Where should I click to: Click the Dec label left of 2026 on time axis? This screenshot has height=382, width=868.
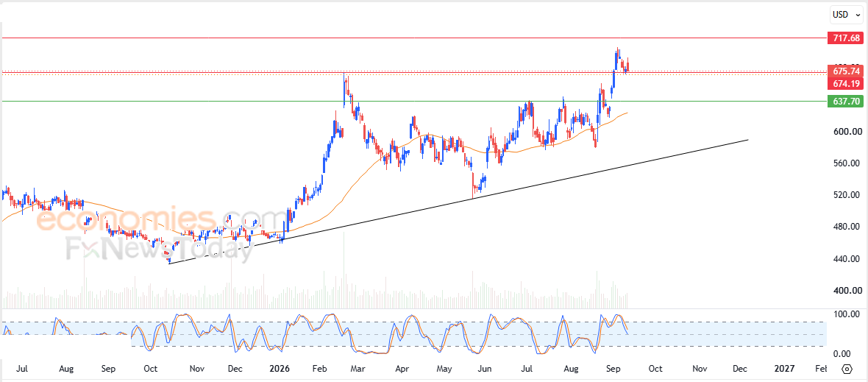[x=235, y=369]
